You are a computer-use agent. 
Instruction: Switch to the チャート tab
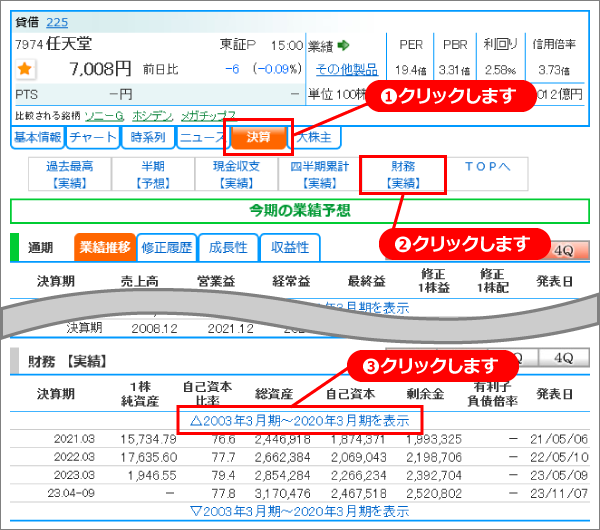[93, 137]
